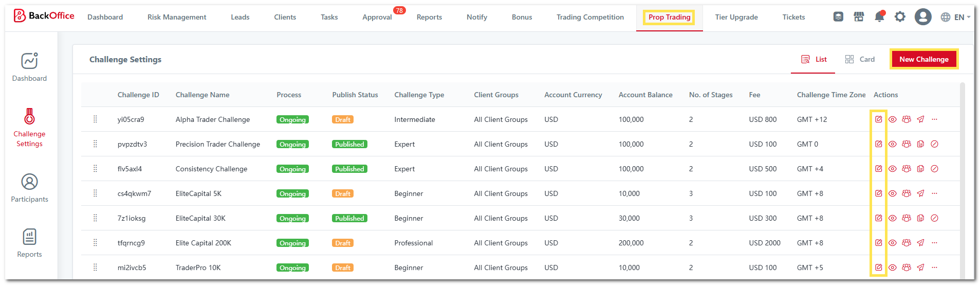Viewport: 980px width, 285px height.
Task: Open Participants in the left sidebar
Action: pyautogui.click(x=29, y=188)
